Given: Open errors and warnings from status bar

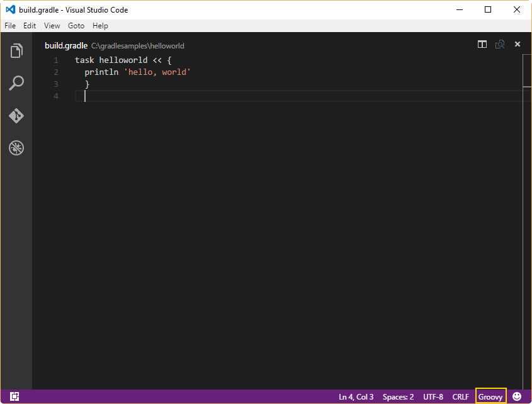Looking at the screenshot, I should [x=15, y=396].
